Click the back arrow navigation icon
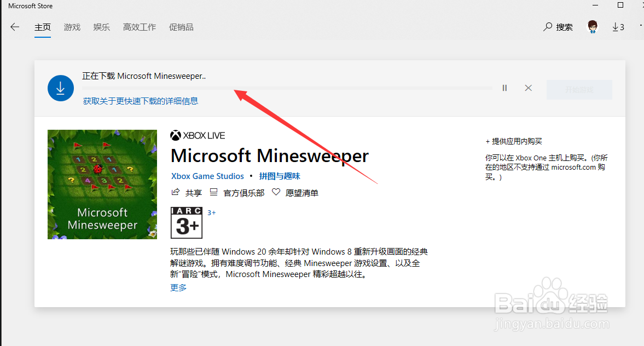The height and width of the screenshot is (346, 644). tap(14, 26)
